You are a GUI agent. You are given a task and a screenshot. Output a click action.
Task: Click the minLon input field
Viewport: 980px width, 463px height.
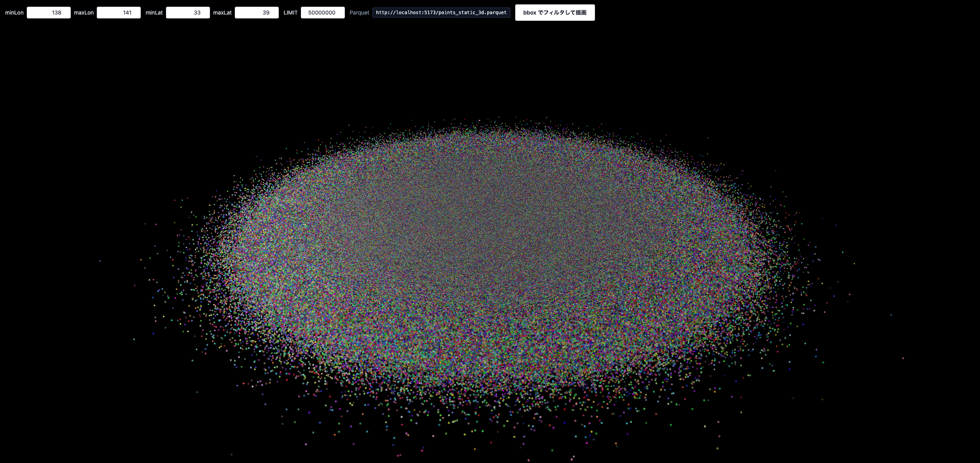(x=49, y=13)
